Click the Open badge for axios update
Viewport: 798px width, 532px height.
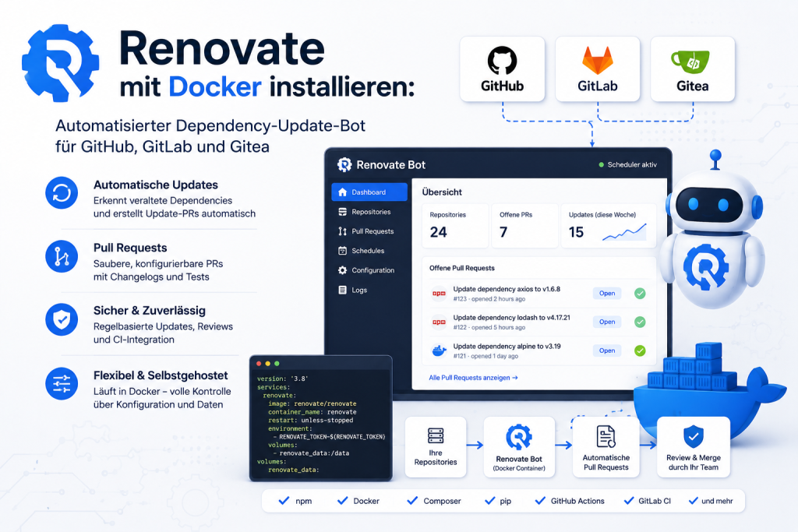click(x=606, y=294)
